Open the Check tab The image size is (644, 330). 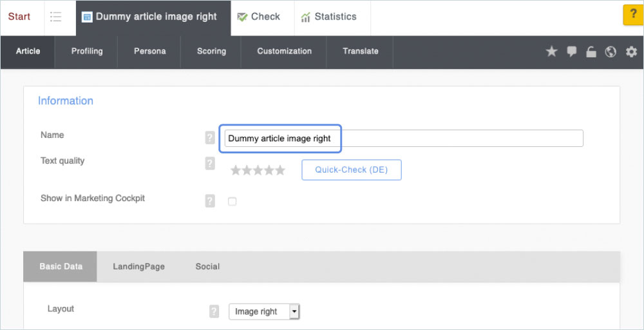coord(263,17)
